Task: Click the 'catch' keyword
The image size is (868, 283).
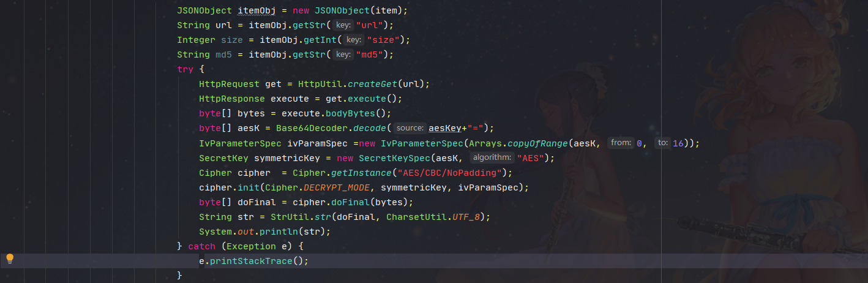Action: (x=201, y=246)
